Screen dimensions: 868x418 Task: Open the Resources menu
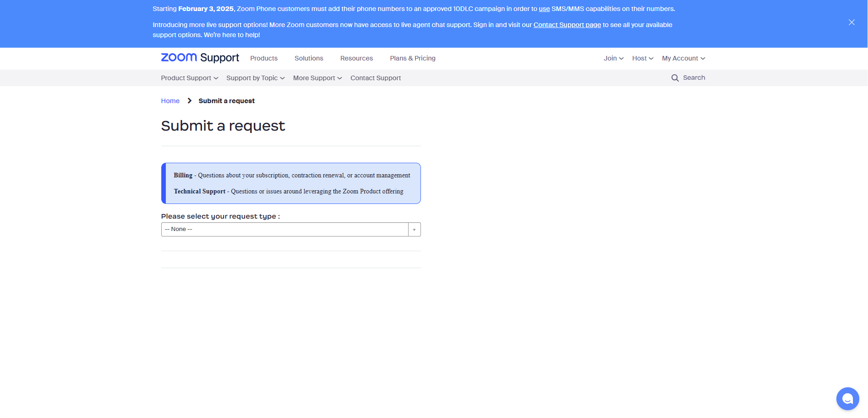tap(356, 58)
